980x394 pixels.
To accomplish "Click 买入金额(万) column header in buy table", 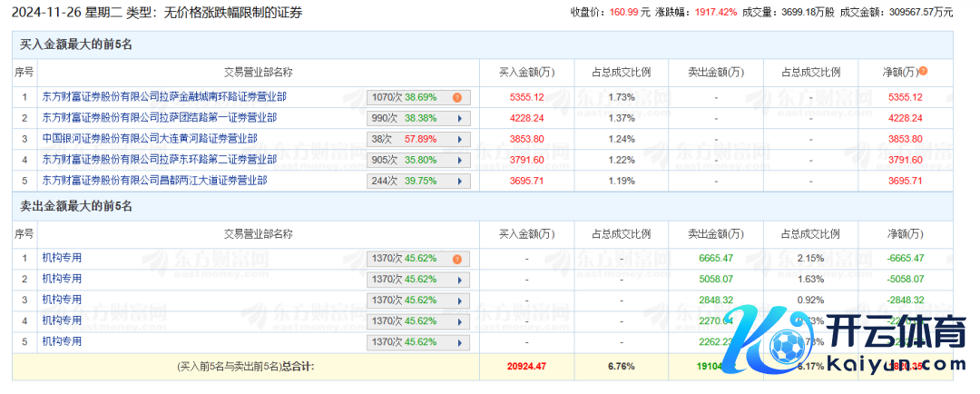I will click(526, 72).
